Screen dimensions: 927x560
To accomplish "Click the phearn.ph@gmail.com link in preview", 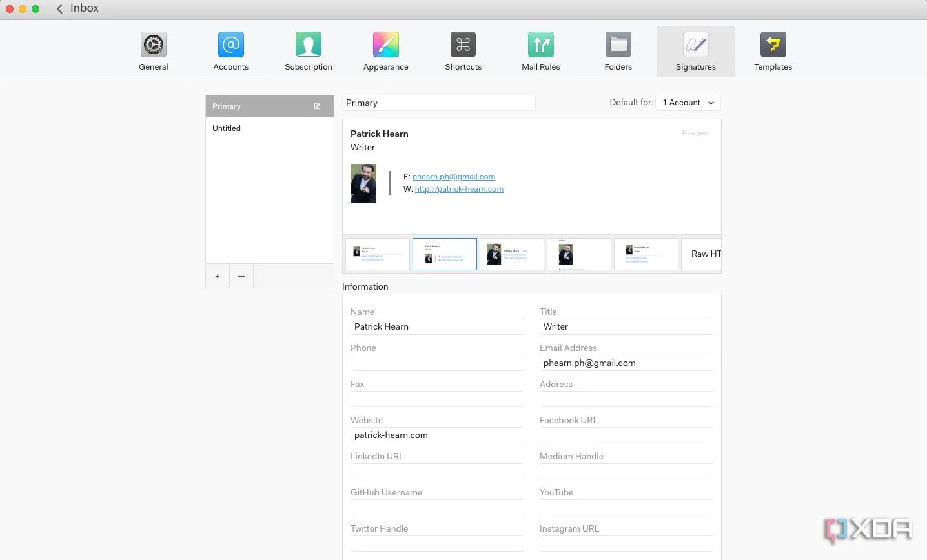I will [x=454, y=177].
